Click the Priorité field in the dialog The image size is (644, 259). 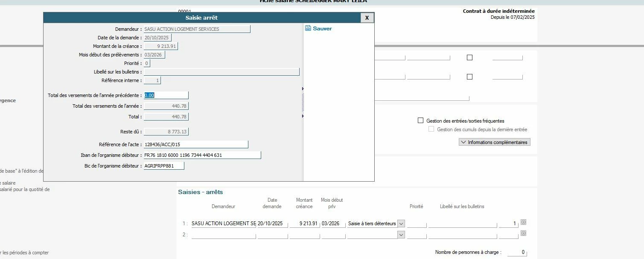click(147, 63)
